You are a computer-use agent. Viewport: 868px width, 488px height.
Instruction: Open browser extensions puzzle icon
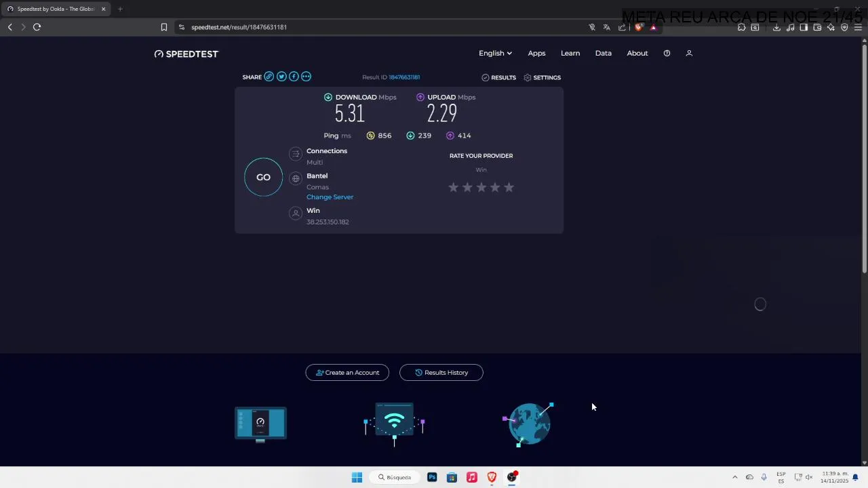741,27
